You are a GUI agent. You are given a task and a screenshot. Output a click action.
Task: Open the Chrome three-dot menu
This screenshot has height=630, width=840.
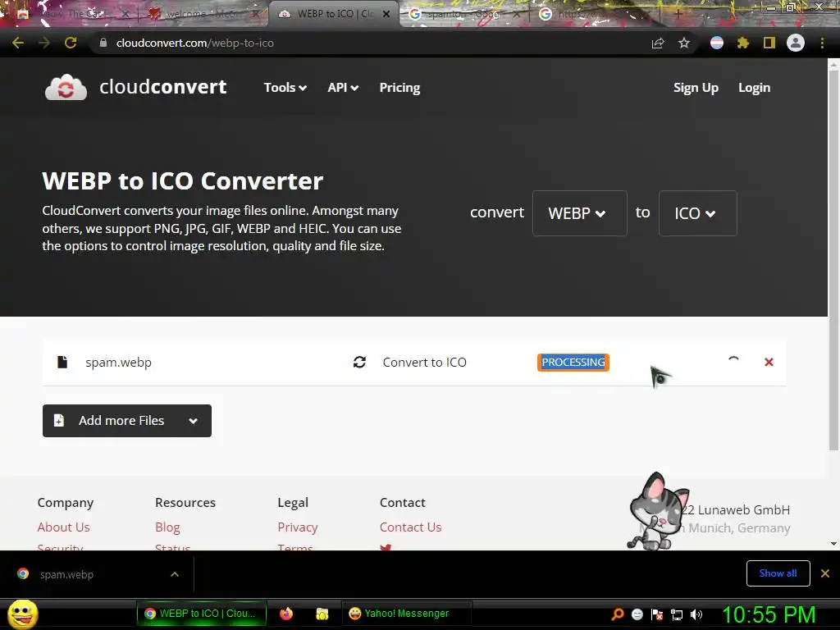pos(822,43)
